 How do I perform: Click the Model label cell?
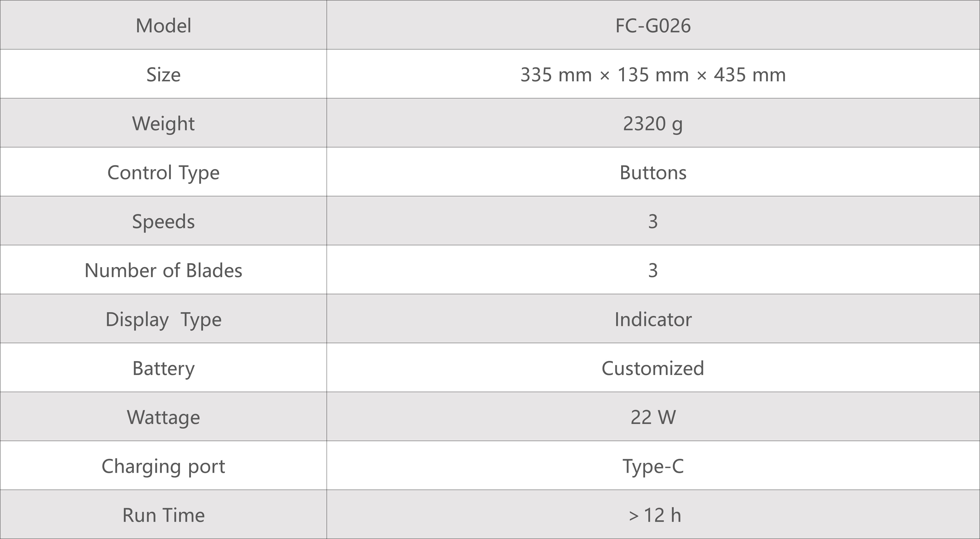(x=164, y=25)
